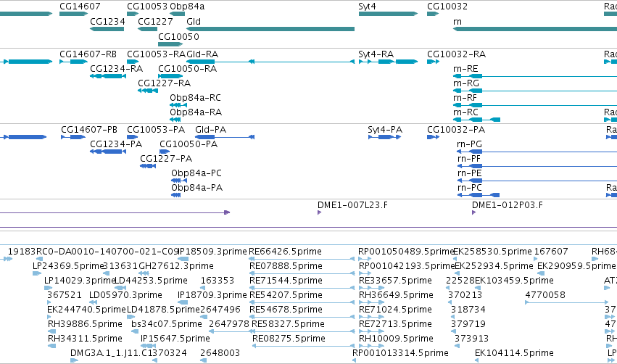Select EST GH27612.3prime
This screenshot has height=364, width=617.
pos(144,273)
